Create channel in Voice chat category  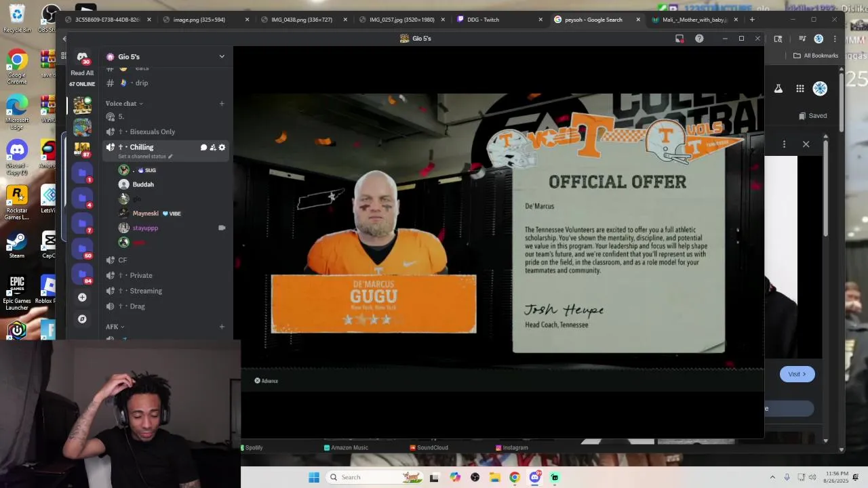click(222, 104)
